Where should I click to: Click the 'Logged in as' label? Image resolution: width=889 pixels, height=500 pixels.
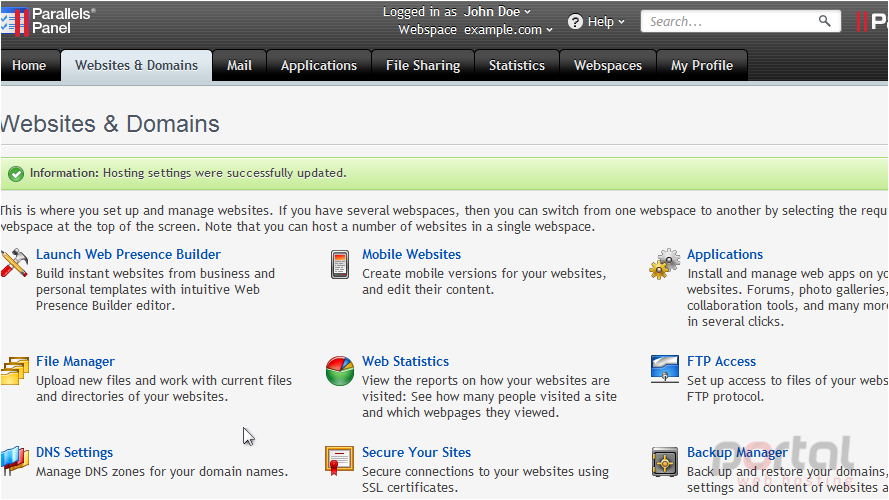click(x=420, y=11)
